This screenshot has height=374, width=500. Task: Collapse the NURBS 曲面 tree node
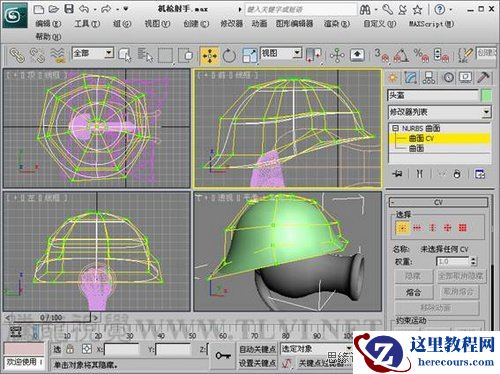coord(395,128)
